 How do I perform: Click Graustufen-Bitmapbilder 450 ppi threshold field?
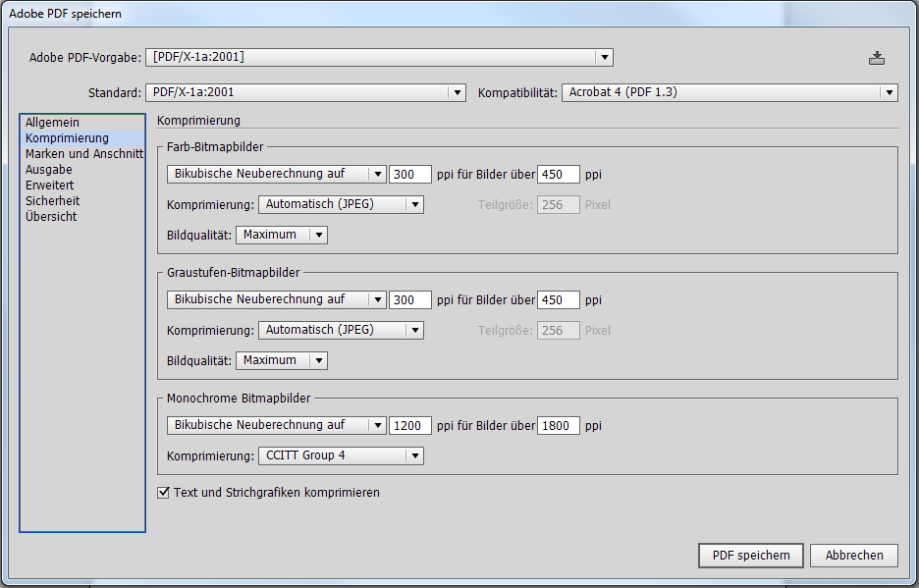[x=559, y=299]
